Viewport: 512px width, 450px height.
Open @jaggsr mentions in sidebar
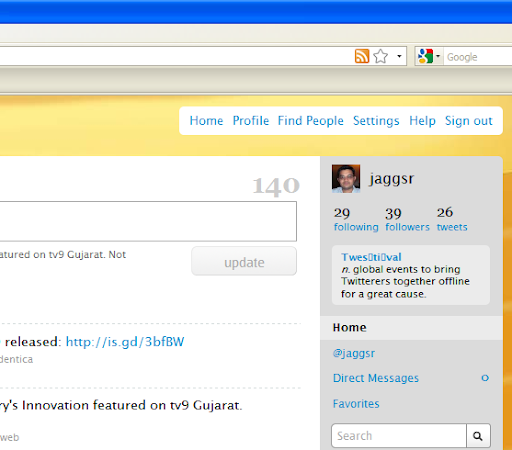click(x=354, y=353)
